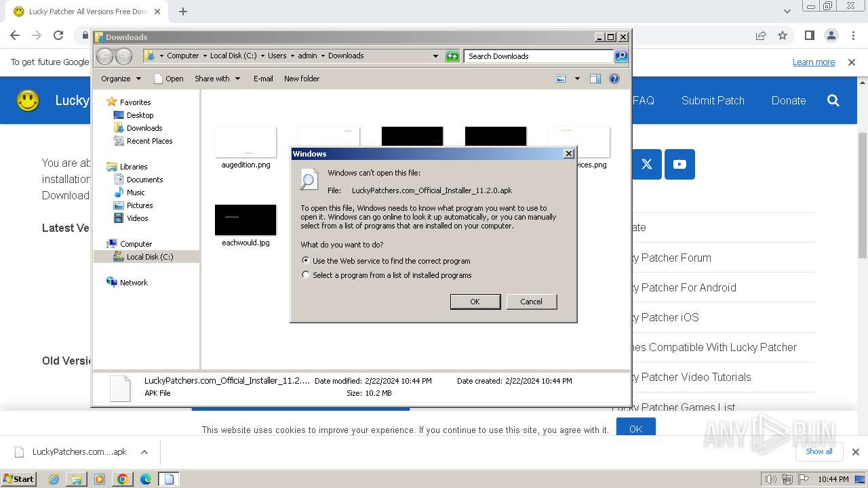Click the Learn more link

coord(814,62)
